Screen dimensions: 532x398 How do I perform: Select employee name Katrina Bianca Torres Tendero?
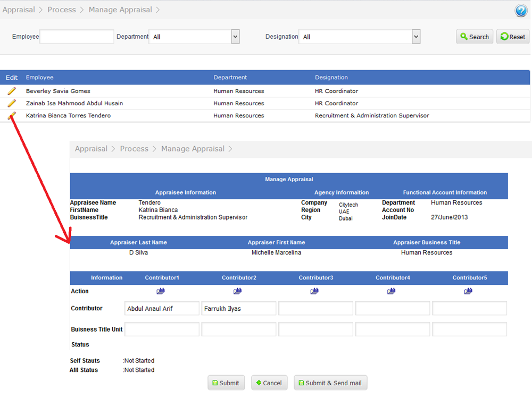(68, 116)
